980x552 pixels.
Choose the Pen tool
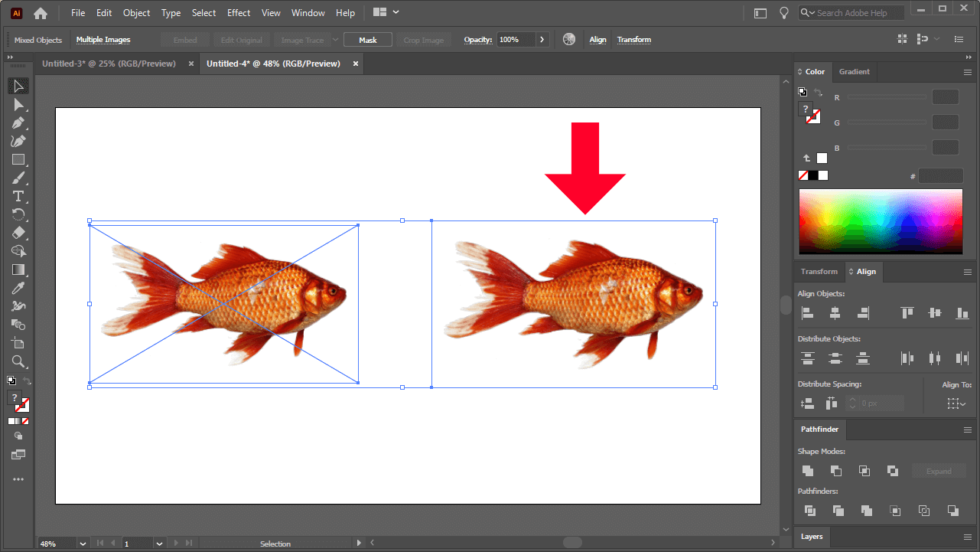click(18, 123)
